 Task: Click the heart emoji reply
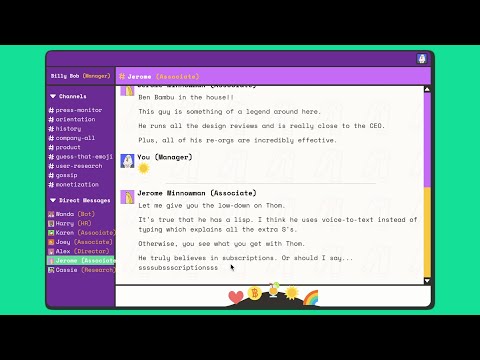[236, 297]
